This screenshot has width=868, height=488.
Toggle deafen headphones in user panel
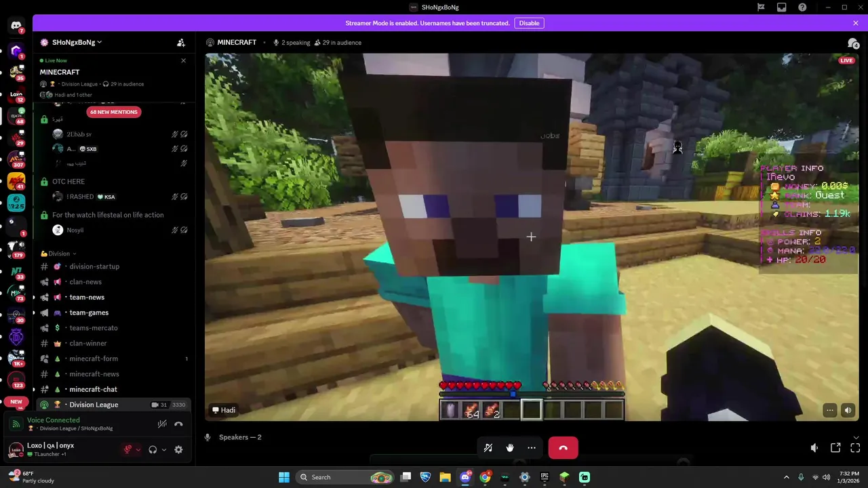coord(153,450)
